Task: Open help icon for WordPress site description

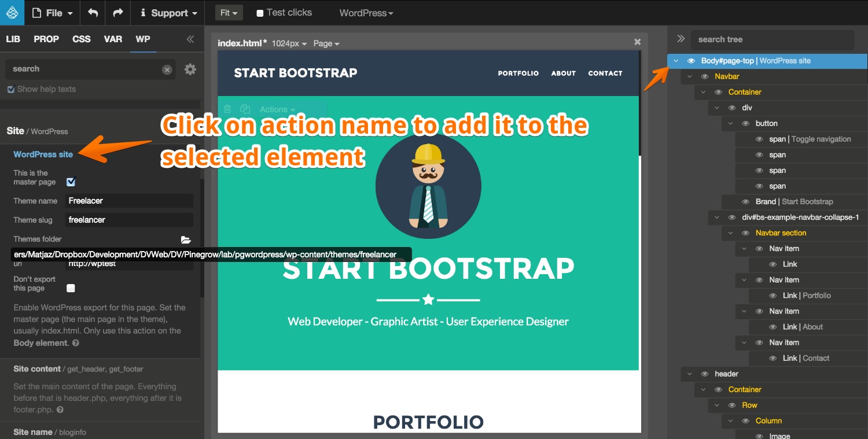Action: click(76, 343)
